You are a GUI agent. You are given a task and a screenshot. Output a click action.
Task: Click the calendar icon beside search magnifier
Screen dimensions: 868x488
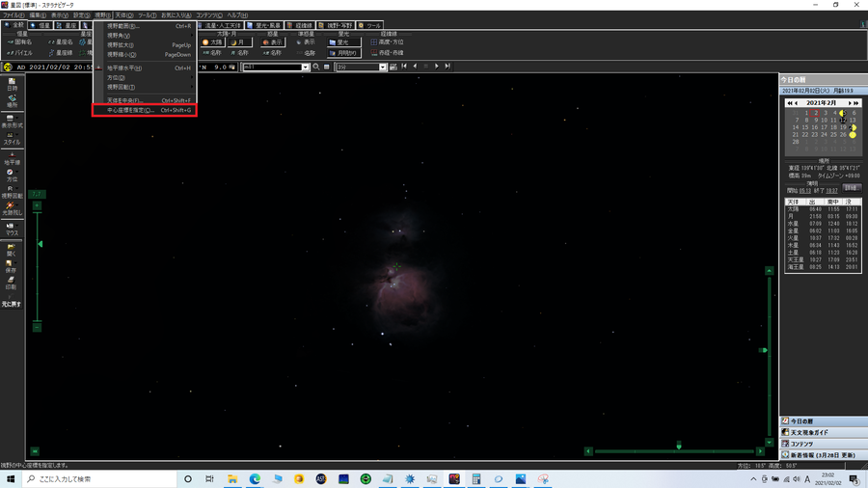pyautogui.click(x=327, y=67)
